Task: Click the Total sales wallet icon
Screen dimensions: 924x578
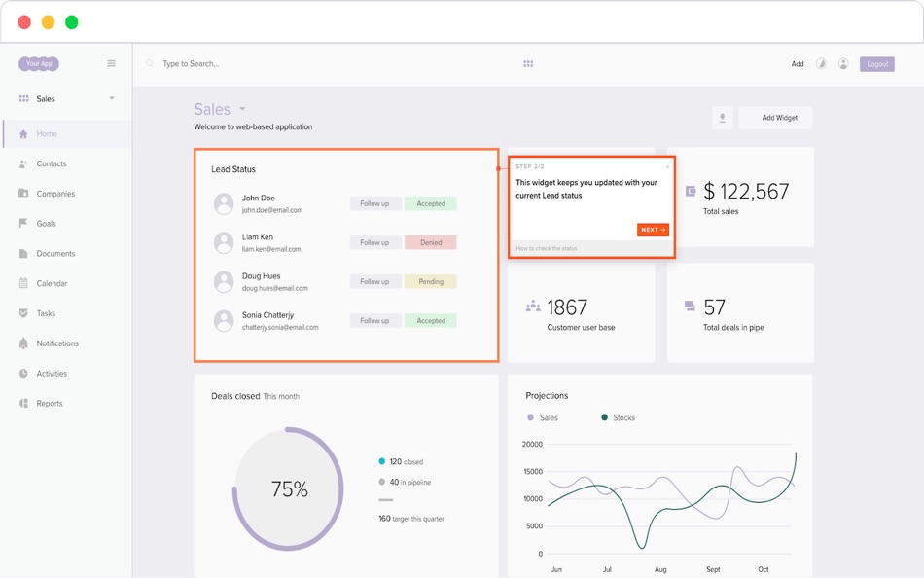Action: tap(691, 191)
